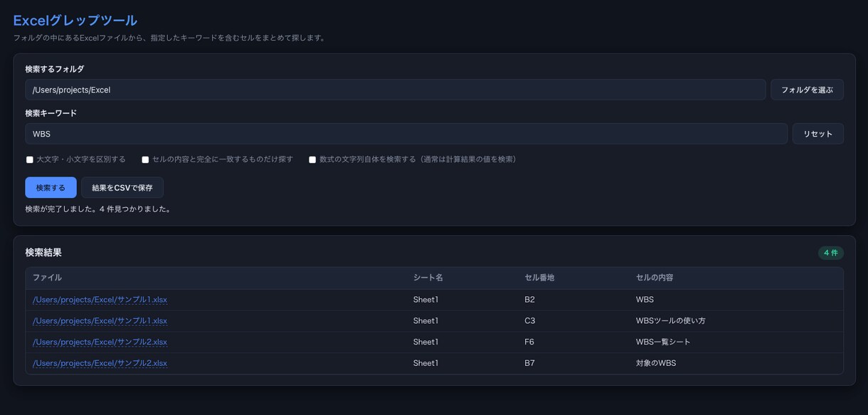Viewport: 868px width, 415px height.
Task: Click the 検索キーワード label
Action: coord(51,113)
